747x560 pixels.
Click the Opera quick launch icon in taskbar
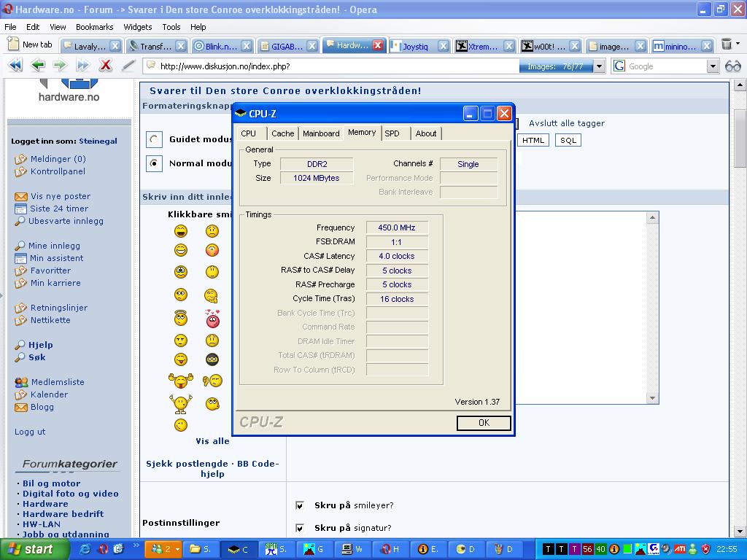(x=102, y=549)
